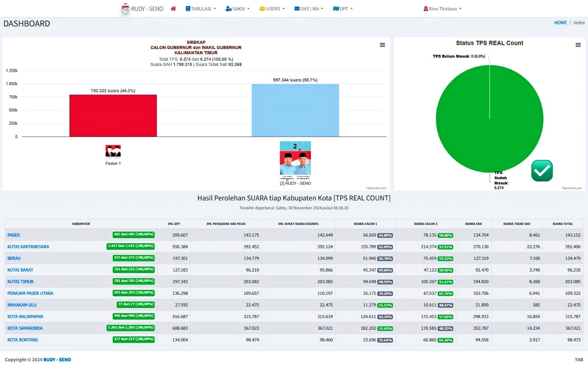Expand the TABULASI dropdown menu
Viewport: 588px width, 368px height.
pos(201,8)
